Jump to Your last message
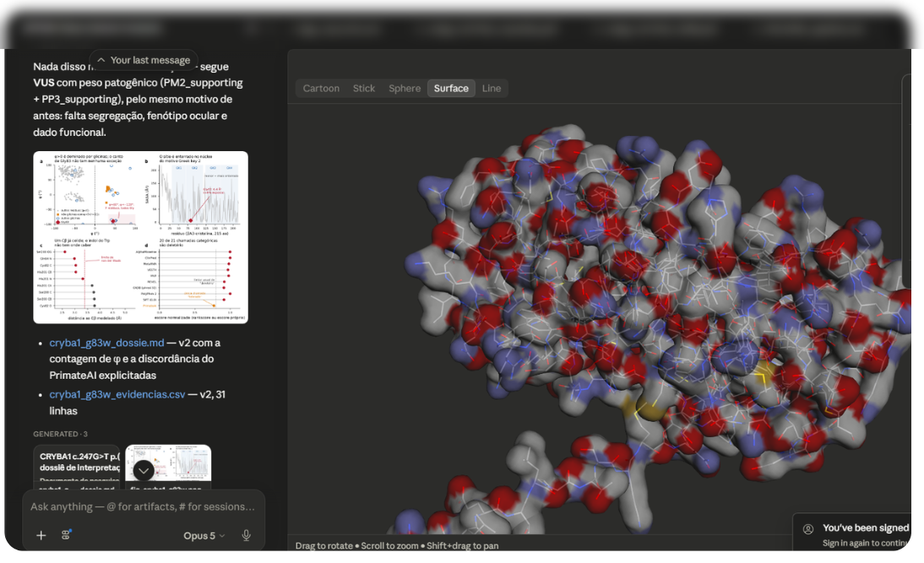 [144, 60]
